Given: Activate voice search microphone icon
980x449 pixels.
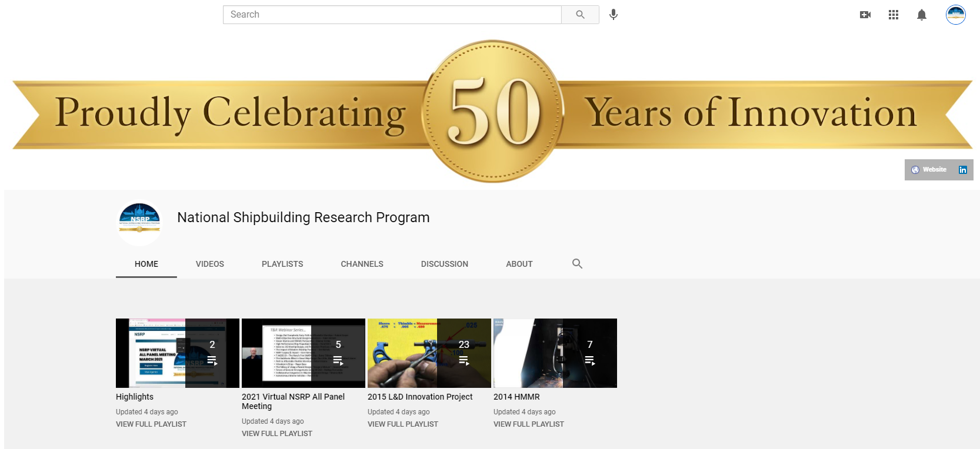Looking at the screenshot, I should (614, 15).
